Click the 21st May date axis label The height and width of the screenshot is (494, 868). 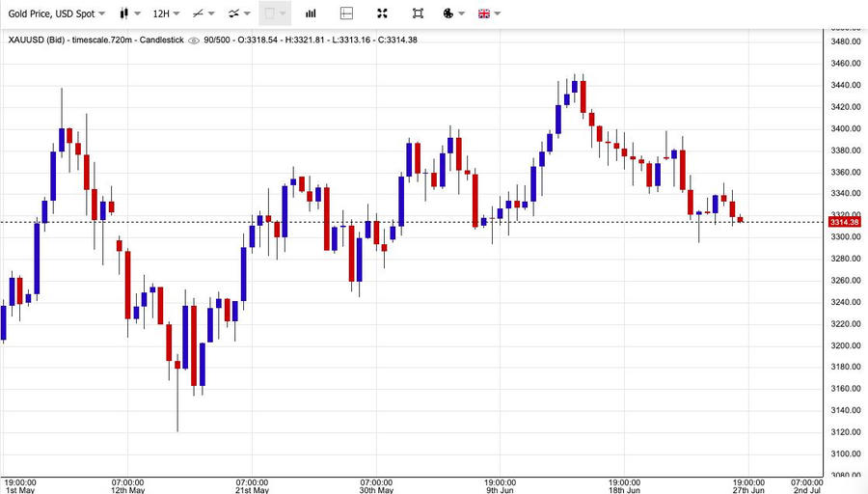click(253, 489)
